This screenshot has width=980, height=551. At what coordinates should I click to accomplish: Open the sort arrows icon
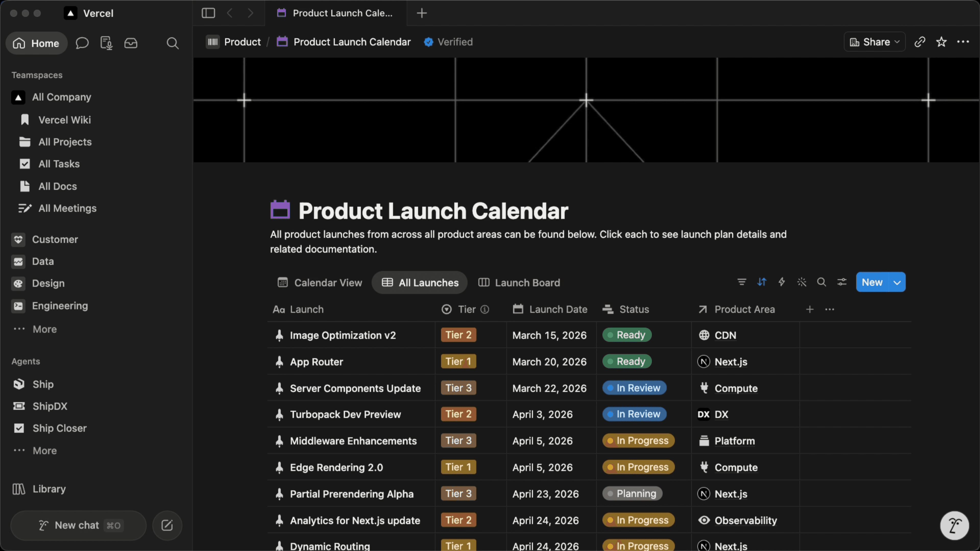coord(762,282)
